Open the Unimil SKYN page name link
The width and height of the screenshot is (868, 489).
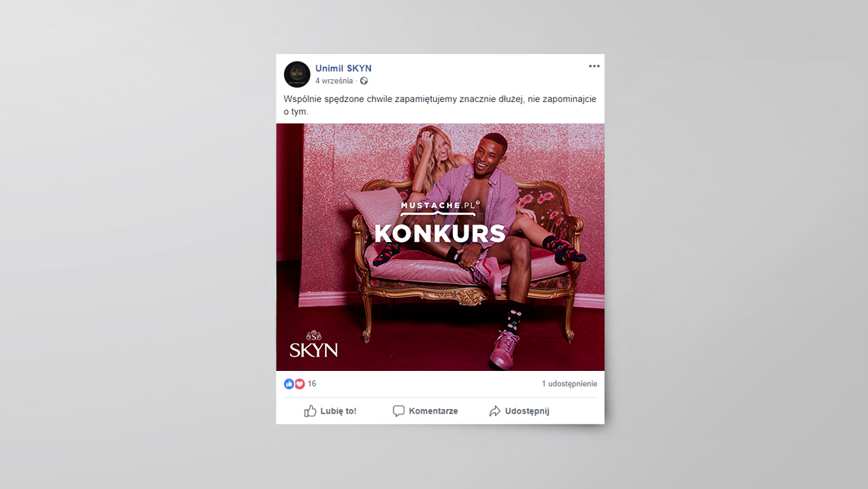coord(343,68)
